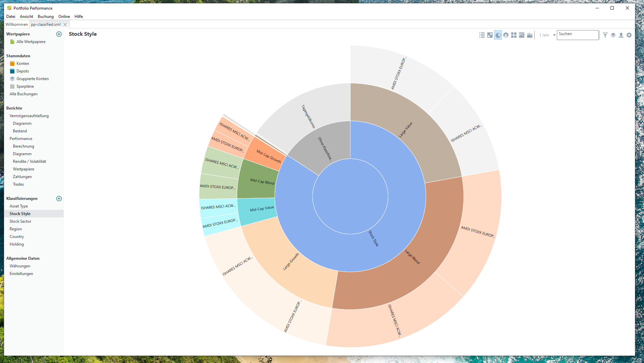Open Einstellungen in the sidebar
644x363 pixels.
(21, 274)
